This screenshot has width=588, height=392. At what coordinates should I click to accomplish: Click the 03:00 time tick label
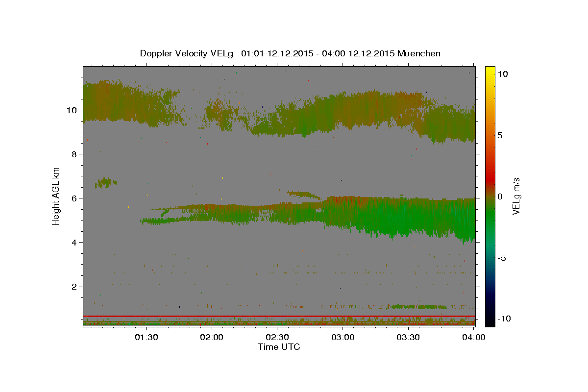[343, 337]
